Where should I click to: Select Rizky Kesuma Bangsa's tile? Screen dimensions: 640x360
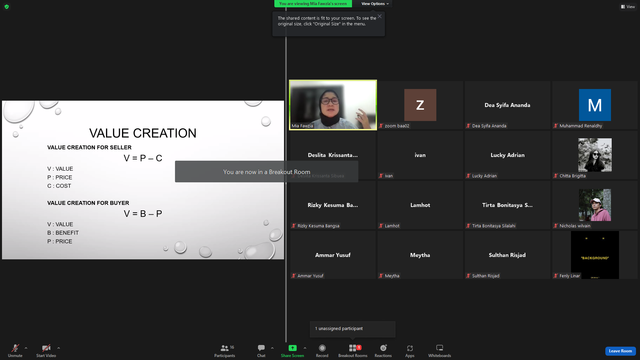[x=333, y=205]
